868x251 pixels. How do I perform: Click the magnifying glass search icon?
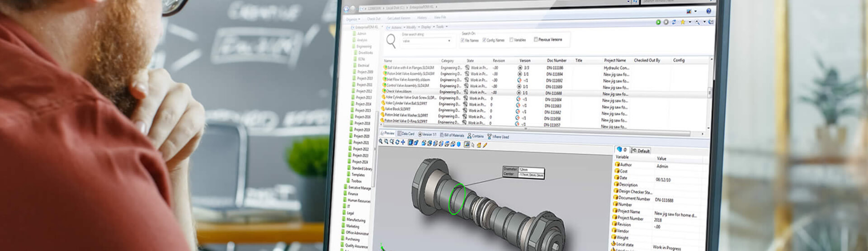tap(391, 41)
